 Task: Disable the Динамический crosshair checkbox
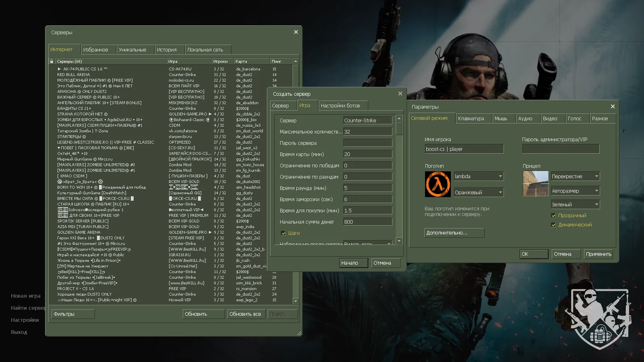click(x=554, y=225)
